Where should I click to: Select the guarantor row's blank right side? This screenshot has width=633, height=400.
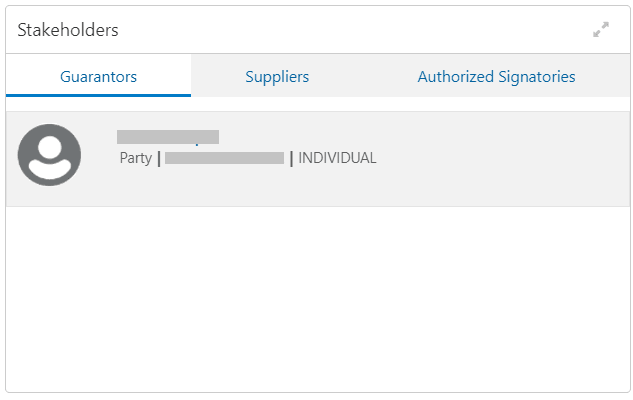(x=500, y=158)
